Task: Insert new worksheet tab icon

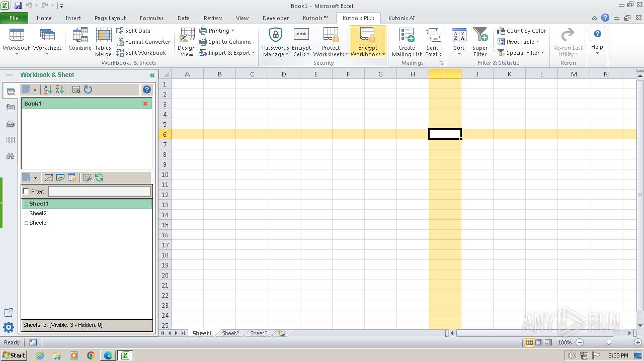Action: (282, 333)
